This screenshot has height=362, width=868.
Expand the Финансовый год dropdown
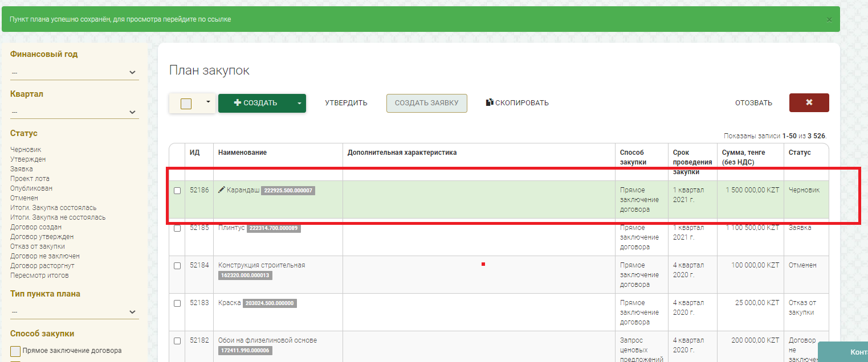[x=74, y=72]
